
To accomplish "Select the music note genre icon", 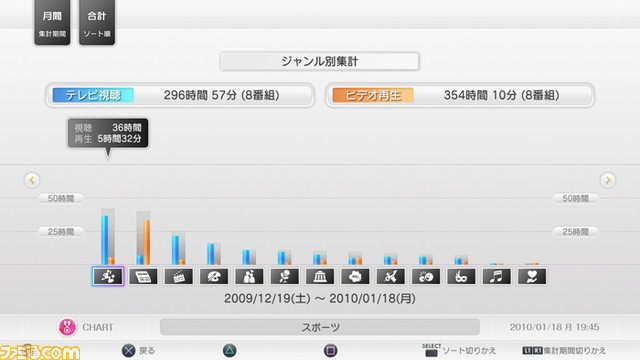I will coord(496,276).
